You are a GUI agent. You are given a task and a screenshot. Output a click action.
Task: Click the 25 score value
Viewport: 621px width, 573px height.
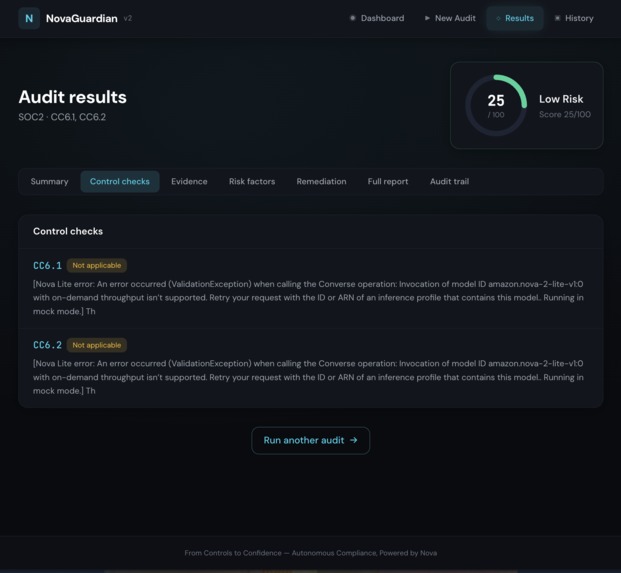point(496,101)
